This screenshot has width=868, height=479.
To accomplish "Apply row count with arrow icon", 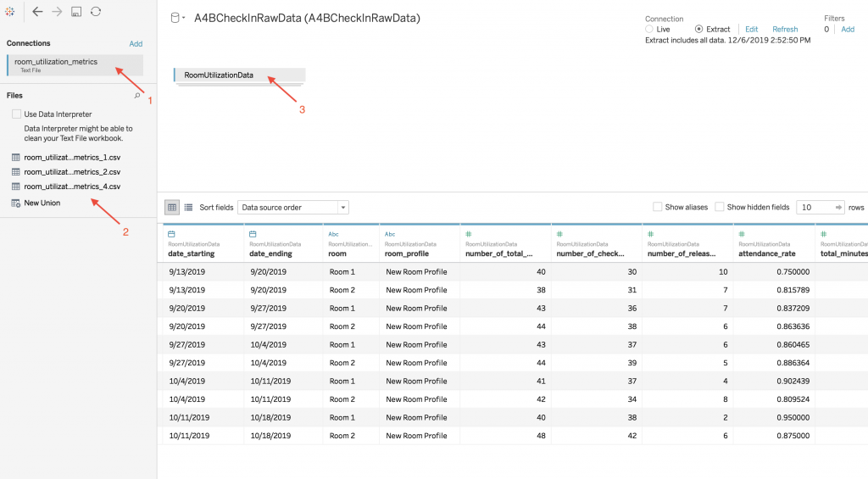I will 838,207.
